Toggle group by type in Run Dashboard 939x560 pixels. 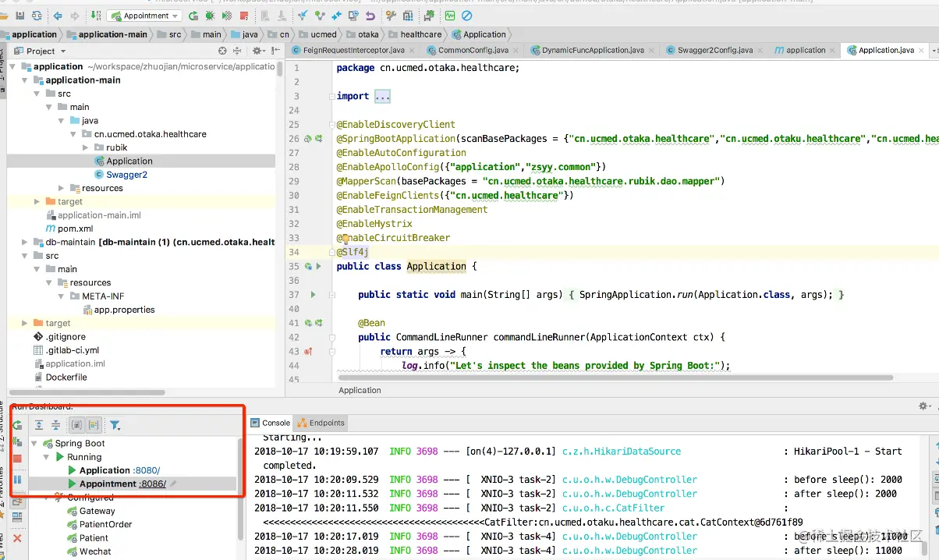click(76, 425)
